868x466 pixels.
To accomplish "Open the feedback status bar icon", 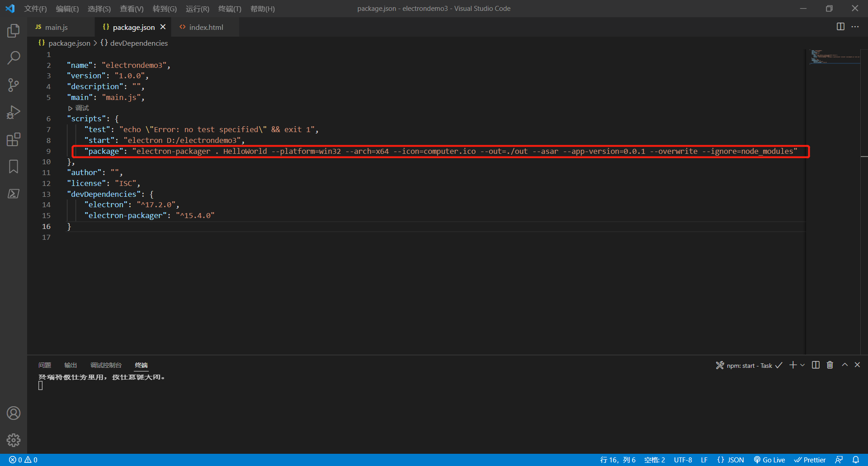I will pos(839,460).
